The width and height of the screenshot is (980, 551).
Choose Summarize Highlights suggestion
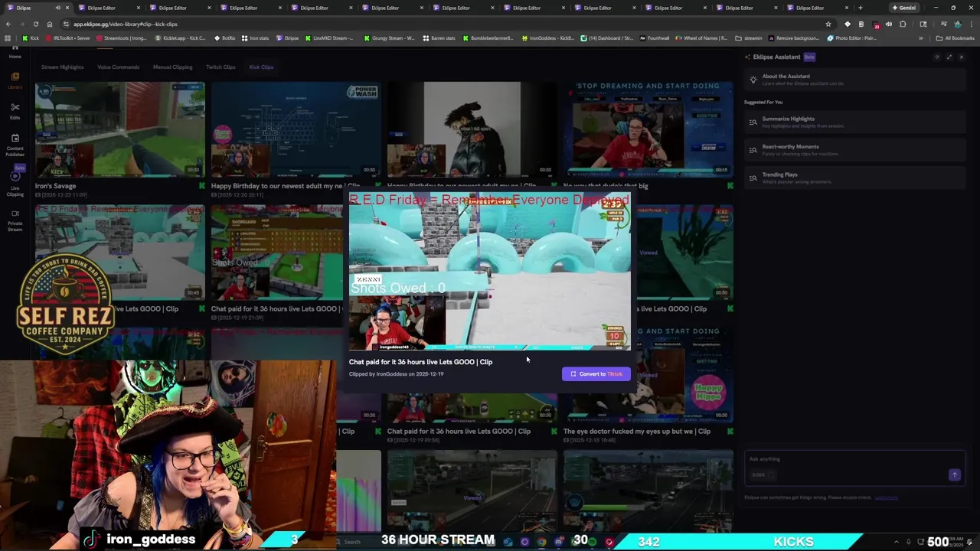[x=854, y=122]
